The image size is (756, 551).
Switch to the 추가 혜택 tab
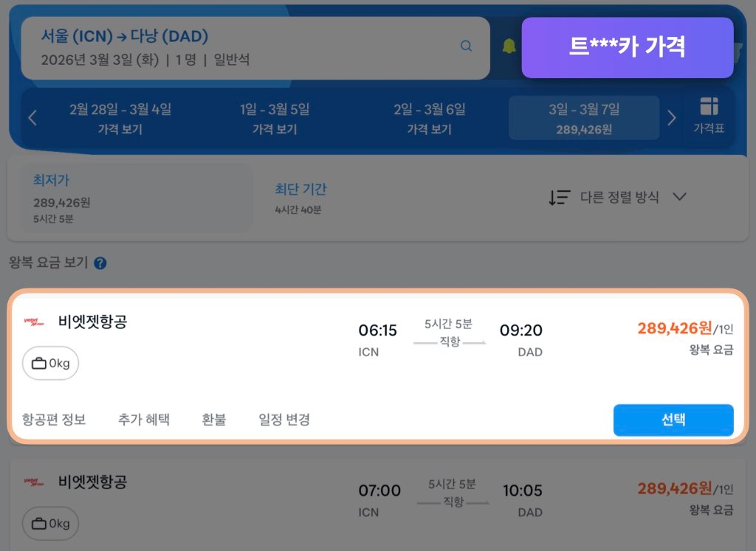(143, 418)
